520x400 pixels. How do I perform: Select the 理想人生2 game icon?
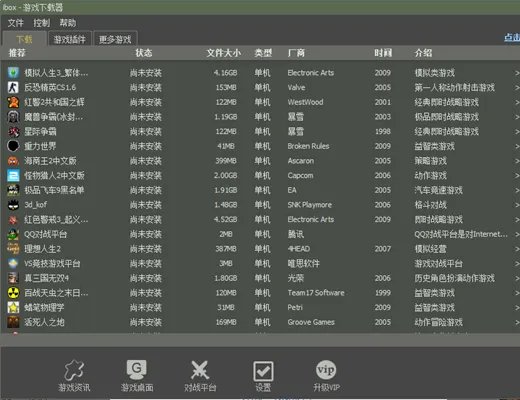(x=13, y=249)
